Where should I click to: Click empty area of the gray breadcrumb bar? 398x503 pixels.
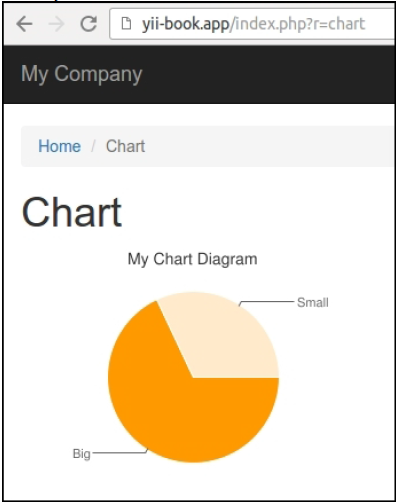point(267,146)
